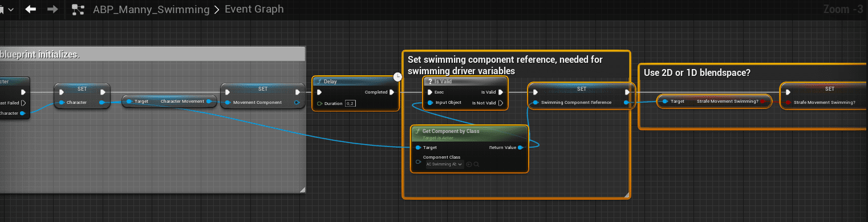868x222 pixels.
Task: Click the Is Valid output exec pin
Action: coord(500,92)
